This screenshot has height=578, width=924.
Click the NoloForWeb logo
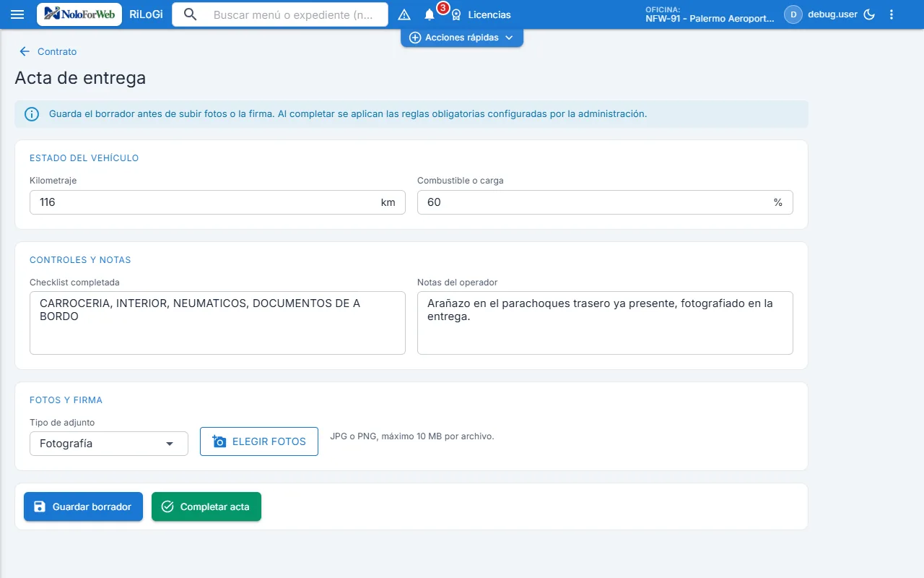click(79, 14)
